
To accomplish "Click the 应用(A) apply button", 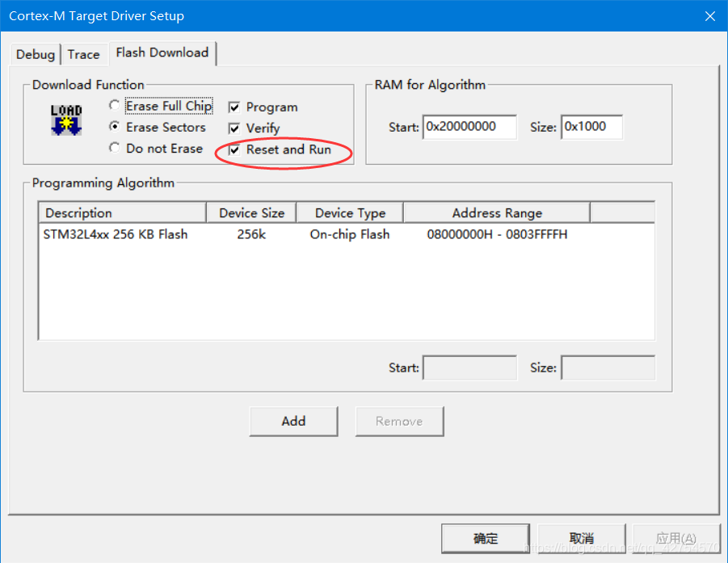I will point(676,539).
